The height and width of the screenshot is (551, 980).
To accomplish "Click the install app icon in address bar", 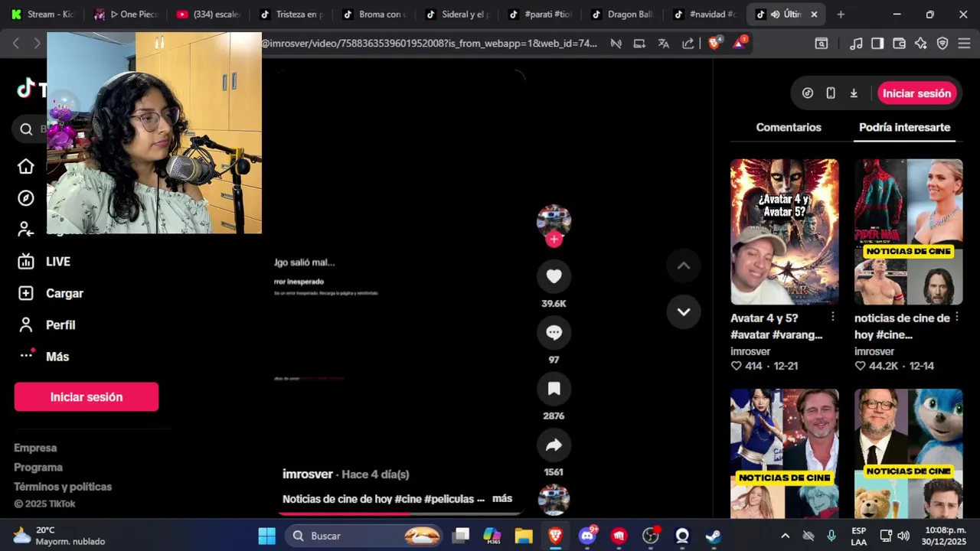I will tap(639, 44).
